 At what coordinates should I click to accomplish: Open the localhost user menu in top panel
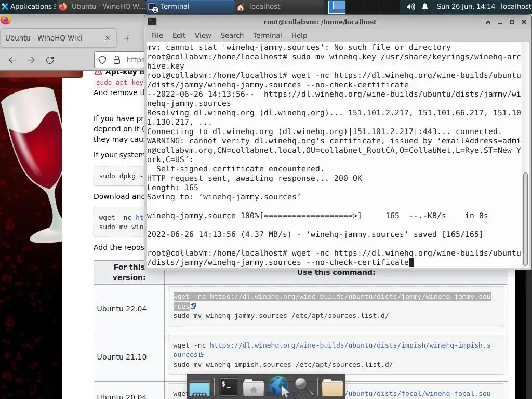[x=516, y=6]
